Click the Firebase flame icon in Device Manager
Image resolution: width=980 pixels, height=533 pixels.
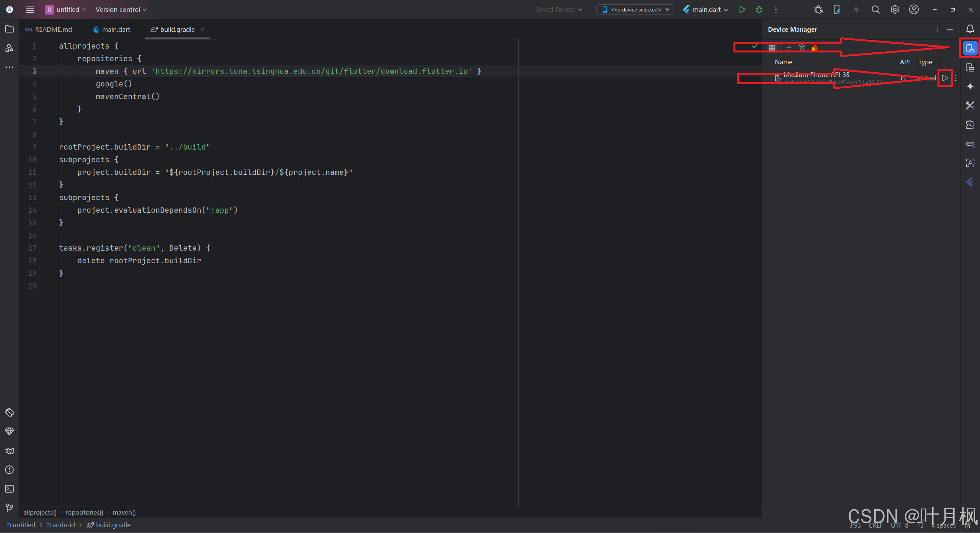click(814, 48)
